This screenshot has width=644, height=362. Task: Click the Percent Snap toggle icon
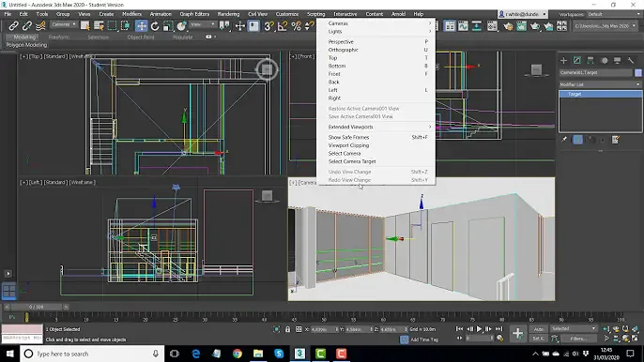(296, 26)
